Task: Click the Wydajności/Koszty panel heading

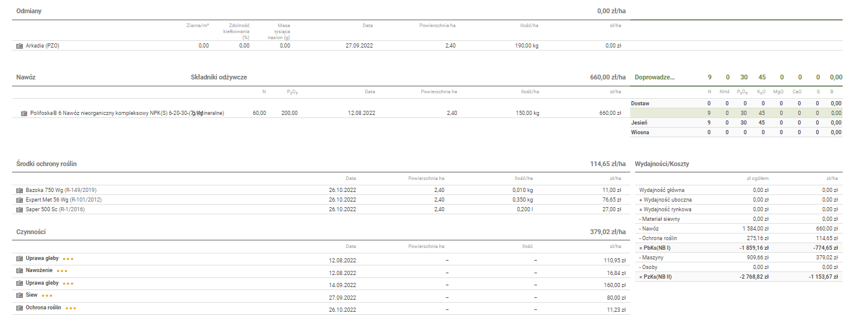Action: [x=662, y=164]
